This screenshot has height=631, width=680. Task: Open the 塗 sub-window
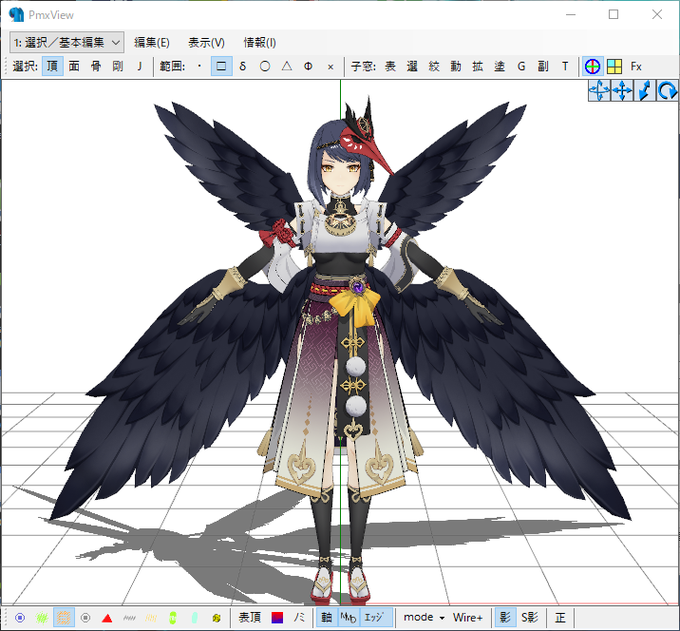[x=499, y=66]
